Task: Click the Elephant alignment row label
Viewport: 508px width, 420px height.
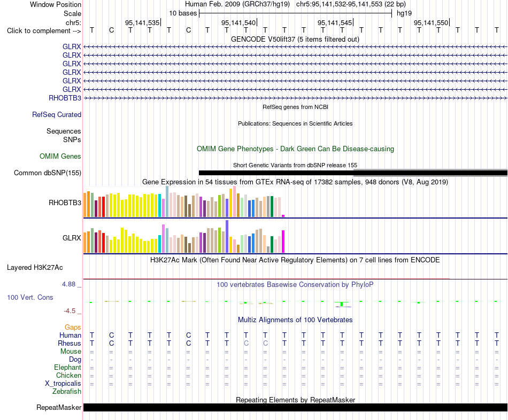Action: click(x=68, y=368)
